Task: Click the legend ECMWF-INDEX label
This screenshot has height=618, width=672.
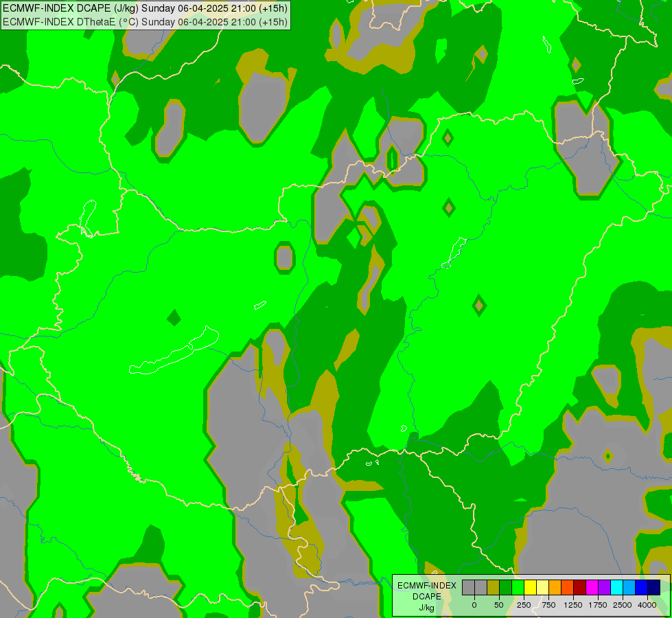Action: click(x=427, y=586)
